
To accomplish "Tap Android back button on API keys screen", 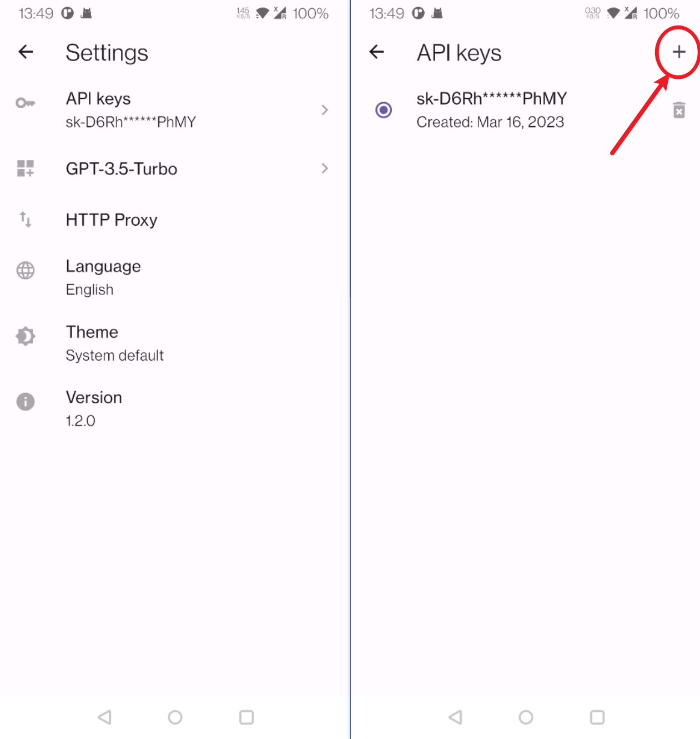I will tap(455, 717).
